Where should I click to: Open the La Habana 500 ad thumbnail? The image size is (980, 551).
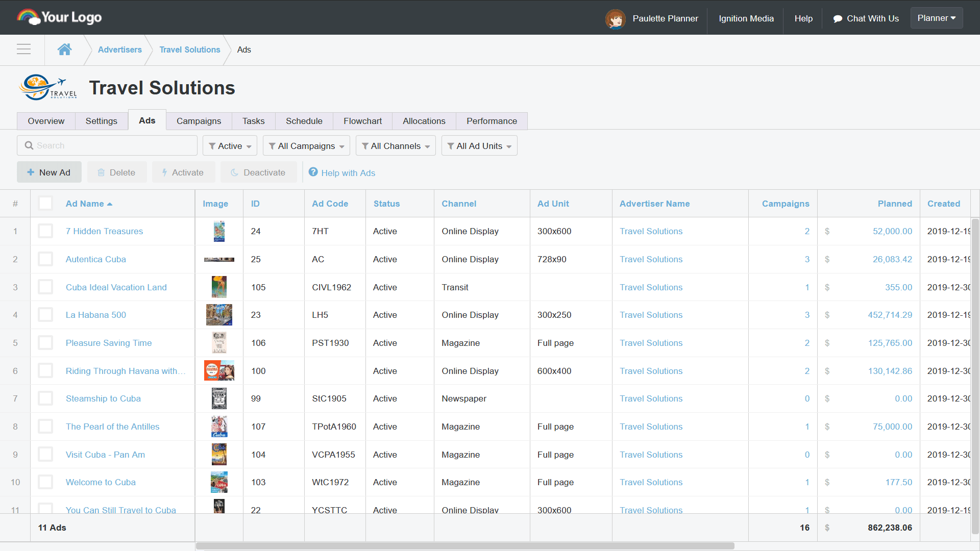219,315
